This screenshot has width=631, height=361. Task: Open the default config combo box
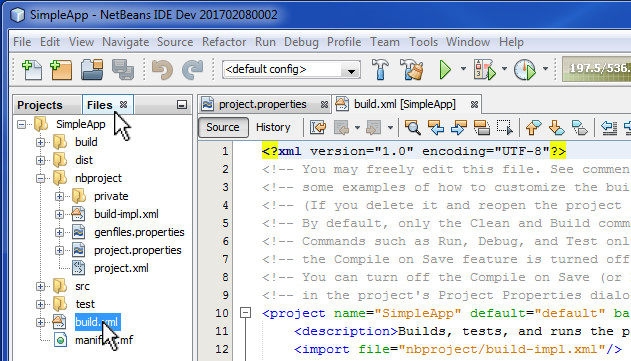click(x=291, y=70)
